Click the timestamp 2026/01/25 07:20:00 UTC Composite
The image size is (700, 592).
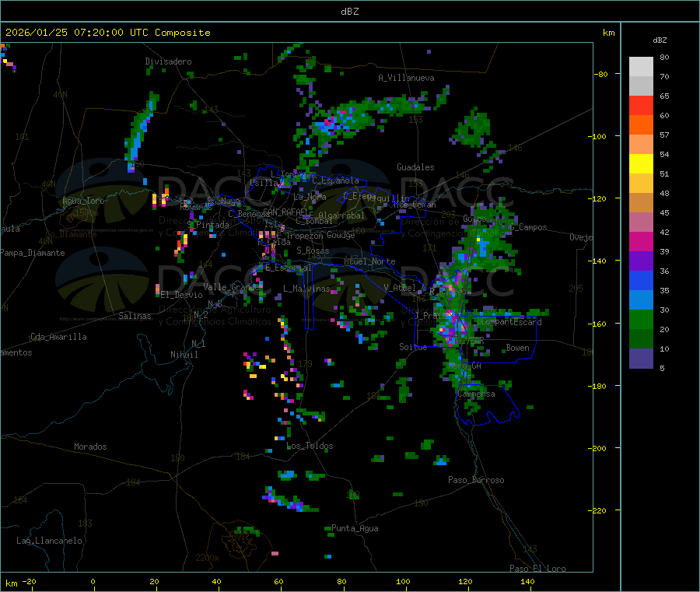tap(107, 33)
